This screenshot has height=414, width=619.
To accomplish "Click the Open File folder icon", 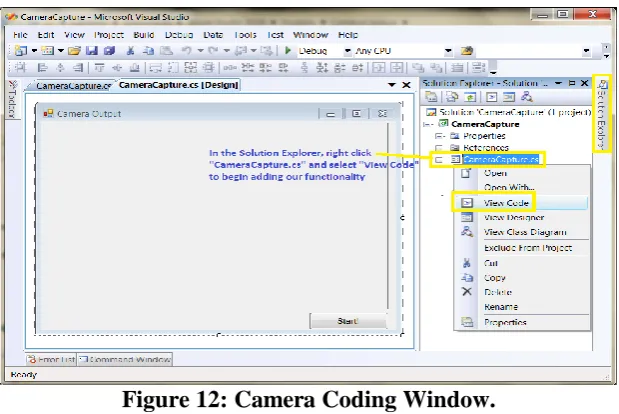I will pos(74,51).
